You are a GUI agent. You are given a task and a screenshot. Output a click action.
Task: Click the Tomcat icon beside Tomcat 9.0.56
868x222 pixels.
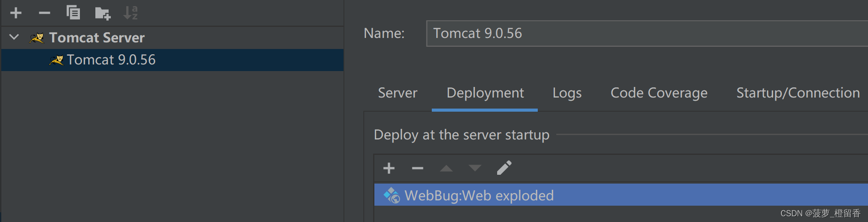pyautogui.click(x=57, y=60)
